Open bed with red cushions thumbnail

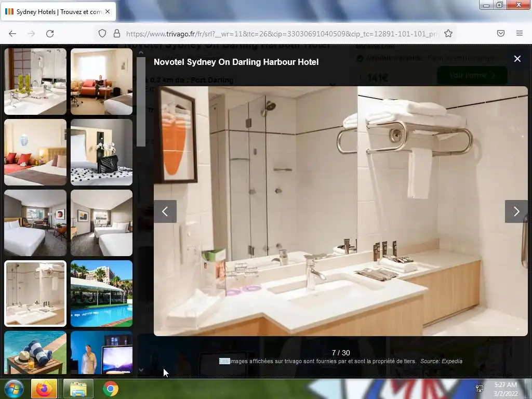click(x=35, y=152)
